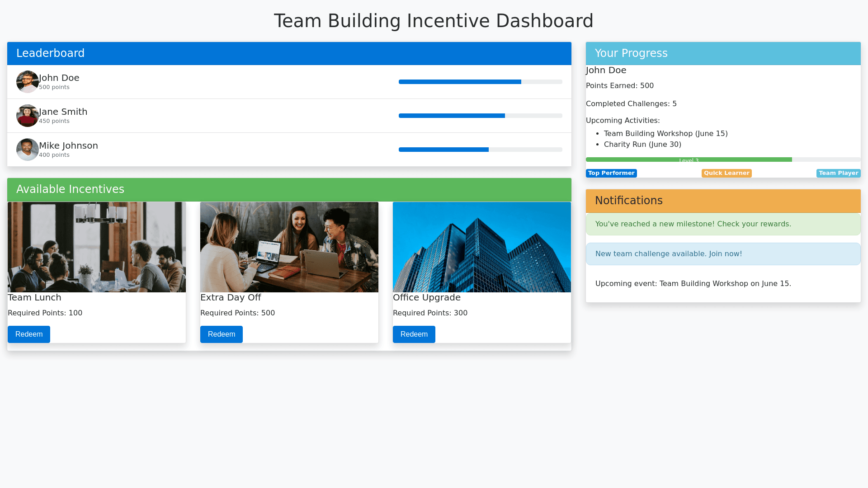Click the new team challenge notification

[723, 254]
